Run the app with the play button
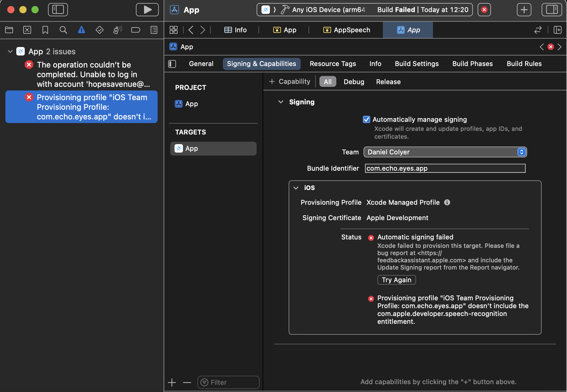 point(147,10)
